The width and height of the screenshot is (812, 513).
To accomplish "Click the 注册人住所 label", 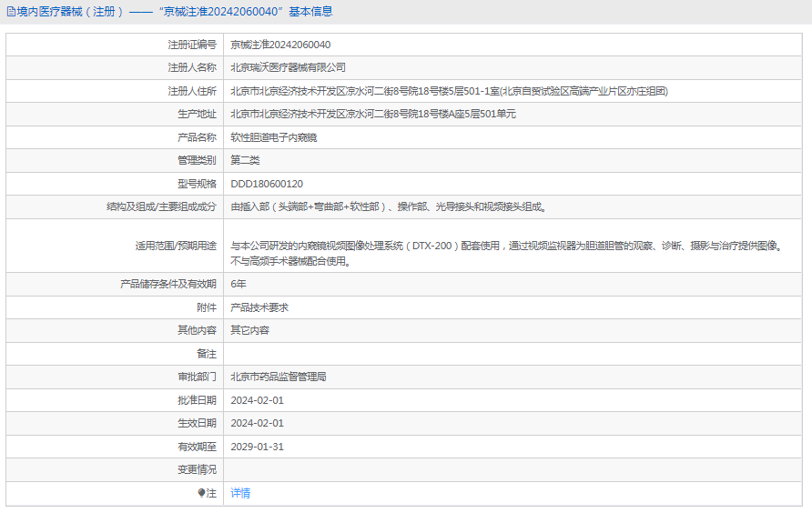I will (192, 92).
